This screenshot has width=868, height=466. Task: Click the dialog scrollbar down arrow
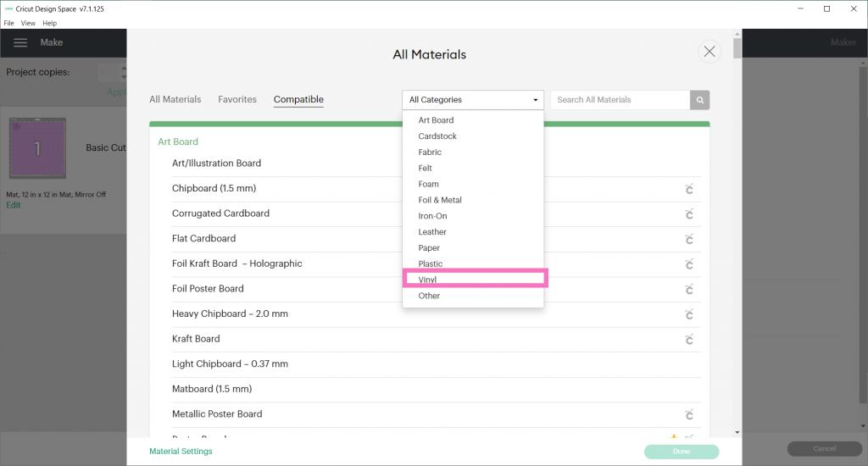(737, 432)
